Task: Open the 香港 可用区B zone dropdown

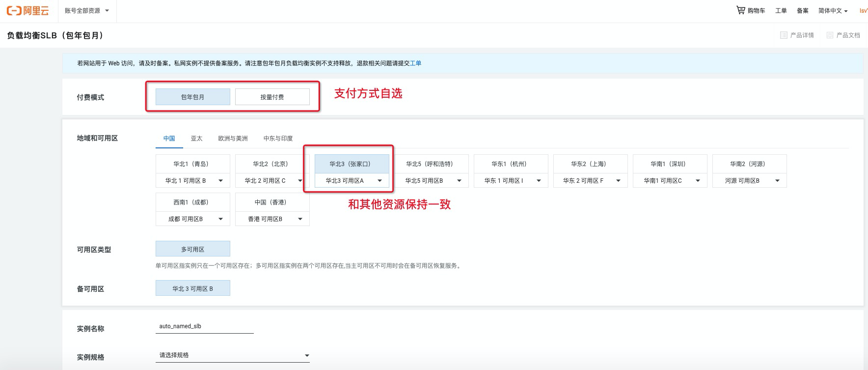Action: click(272, 219)
